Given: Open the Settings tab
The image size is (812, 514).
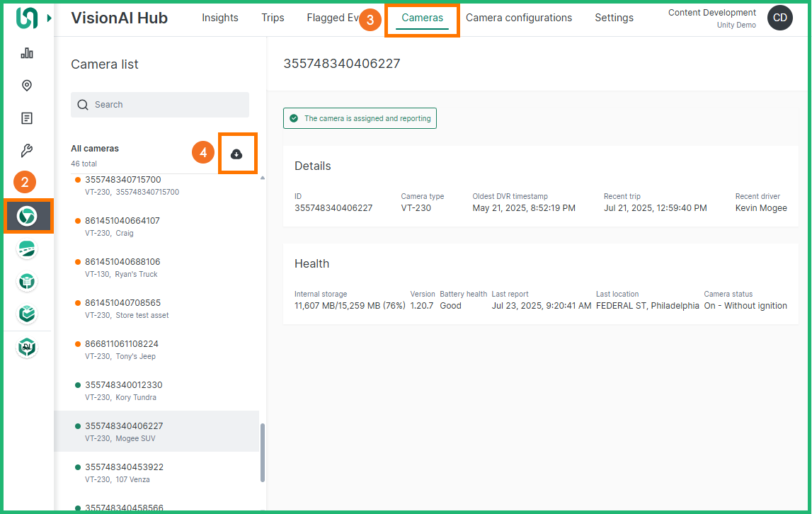Looking at the screenshot, I should coord(614,18).
